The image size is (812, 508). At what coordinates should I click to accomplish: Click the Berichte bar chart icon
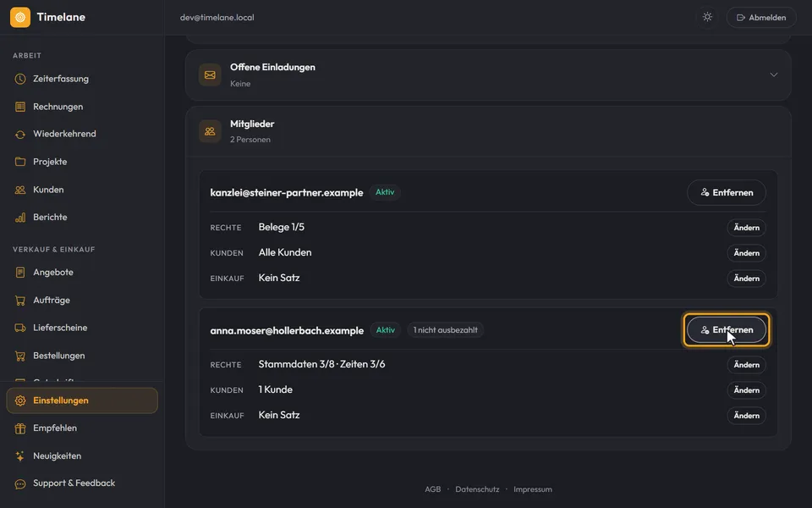click(x=20, y=218)
